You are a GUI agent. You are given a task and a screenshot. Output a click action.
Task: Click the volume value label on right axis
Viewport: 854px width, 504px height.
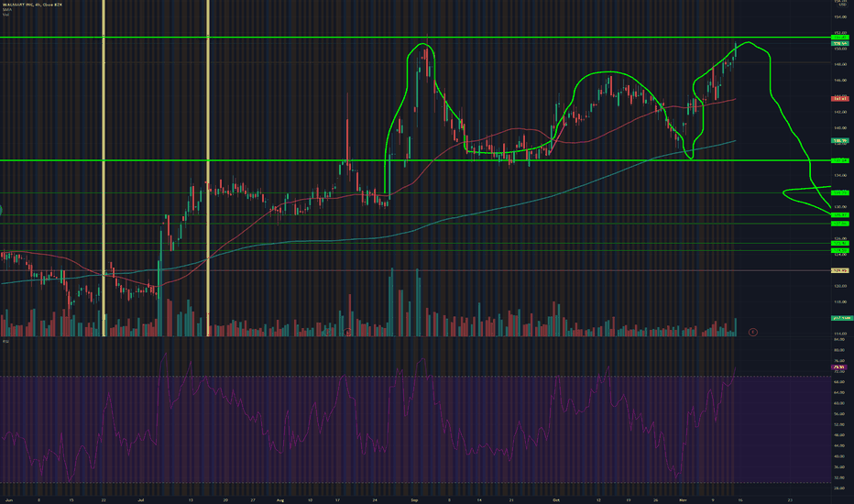(841, 318)
